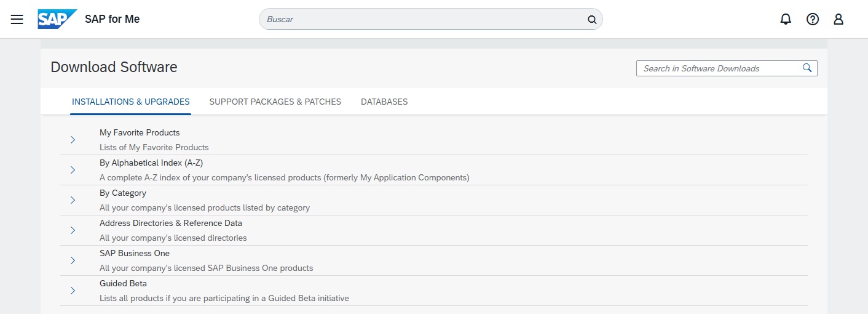Click the magnifier in the Buscar field
Image resolution: width=868 pixels, height=314 pixels.
point(592,20)
